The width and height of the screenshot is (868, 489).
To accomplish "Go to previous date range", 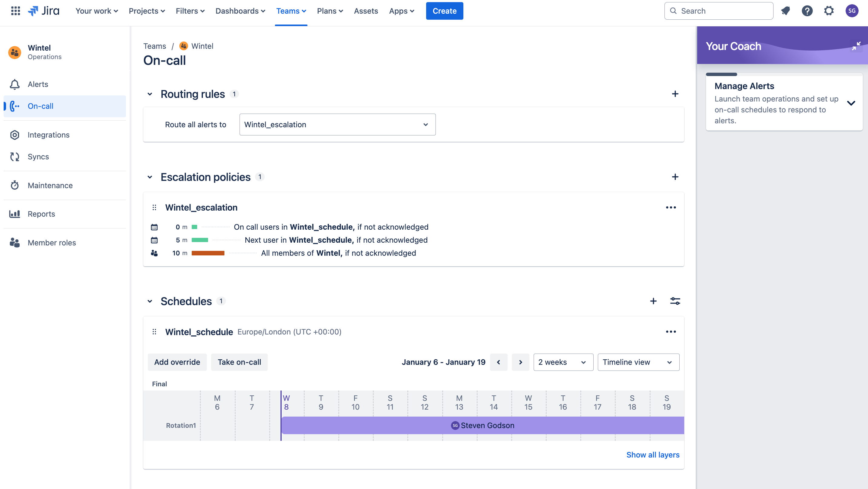I will coord(499,362).
